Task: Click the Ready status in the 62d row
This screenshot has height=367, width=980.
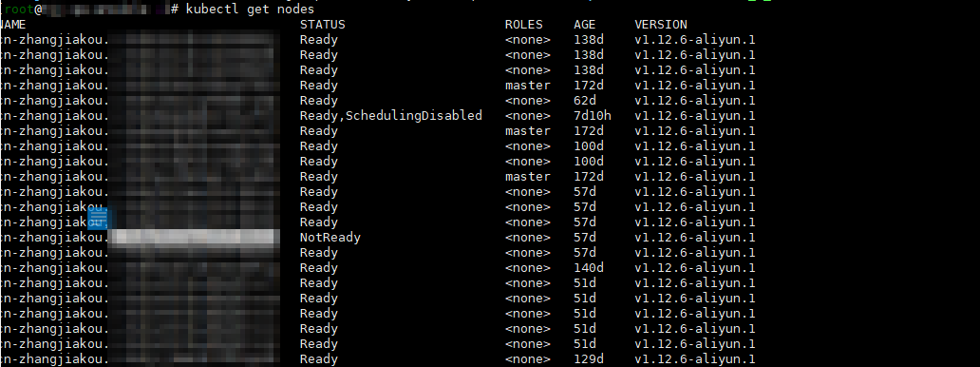Action: [x=319, y=100]
